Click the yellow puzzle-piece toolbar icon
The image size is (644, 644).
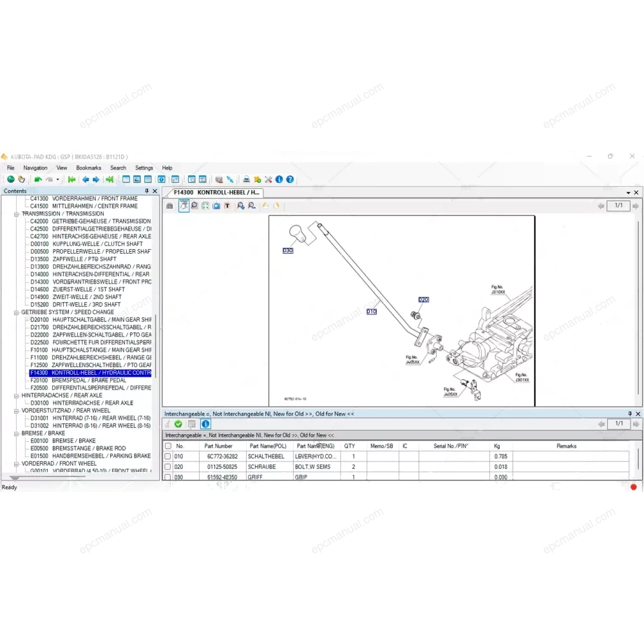pyautogui.click(x=258, y=180)
